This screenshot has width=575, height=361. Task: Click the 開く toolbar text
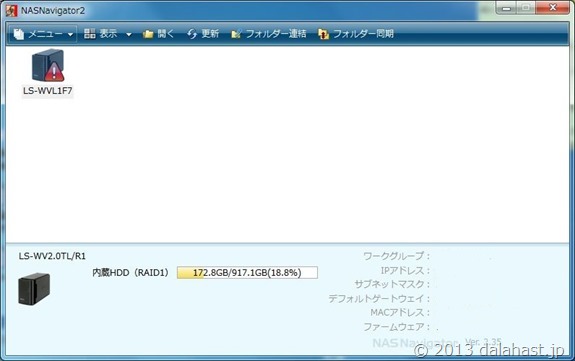tap(165, 34)
